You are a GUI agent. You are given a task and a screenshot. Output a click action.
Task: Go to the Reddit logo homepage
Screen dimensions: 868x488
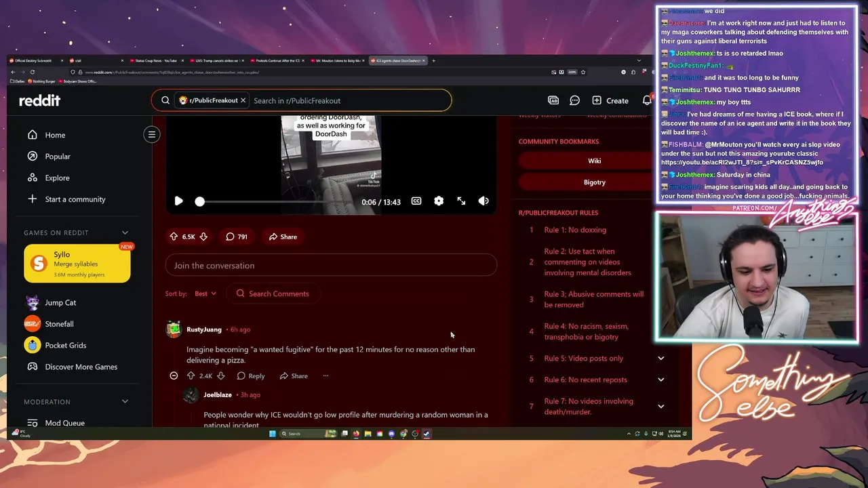pyautogui.click(x=39, y=100)
